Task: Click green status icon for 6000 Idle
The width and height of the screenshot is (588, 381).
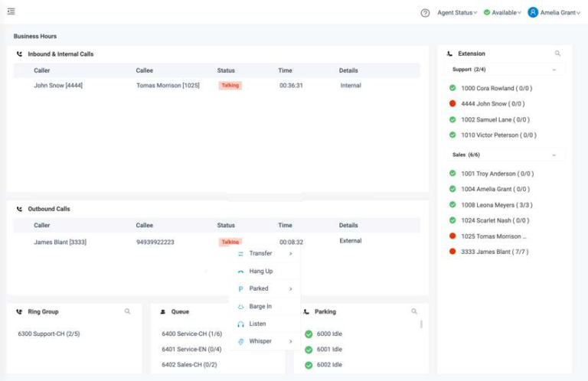Action: pos(309,334)
